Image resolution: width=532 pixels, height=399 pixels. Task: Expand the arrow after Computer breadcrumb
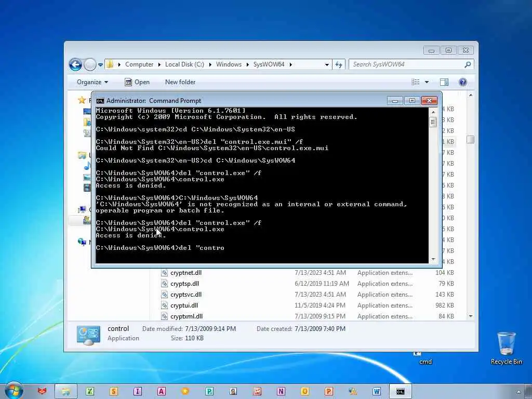tap(159, 64)
